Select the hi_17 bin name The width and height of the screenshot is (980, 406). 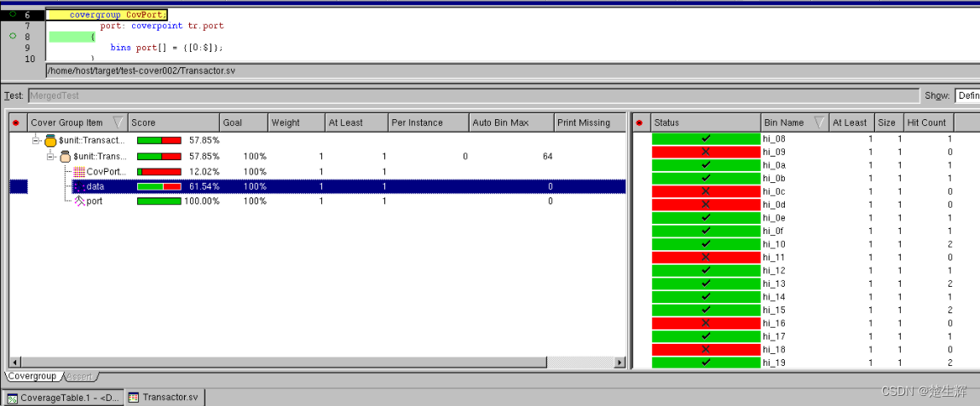[x=774, y=336]
